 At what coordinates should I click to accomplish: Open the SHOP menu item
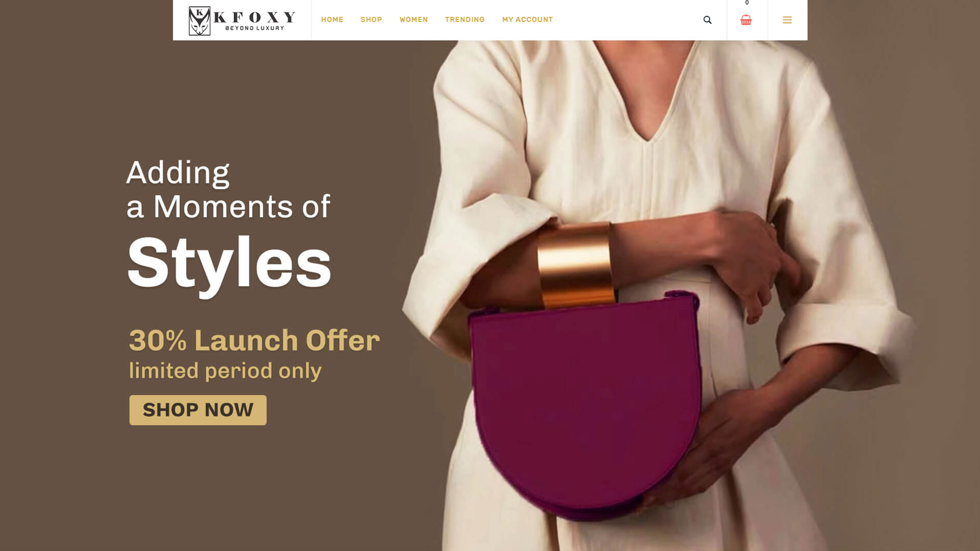[x=371, y=19]
